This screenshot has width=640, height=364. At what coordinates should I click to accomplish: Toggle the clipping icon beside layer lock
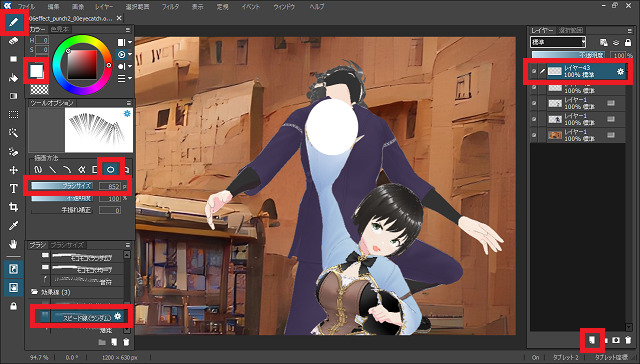tap(616, 42)
